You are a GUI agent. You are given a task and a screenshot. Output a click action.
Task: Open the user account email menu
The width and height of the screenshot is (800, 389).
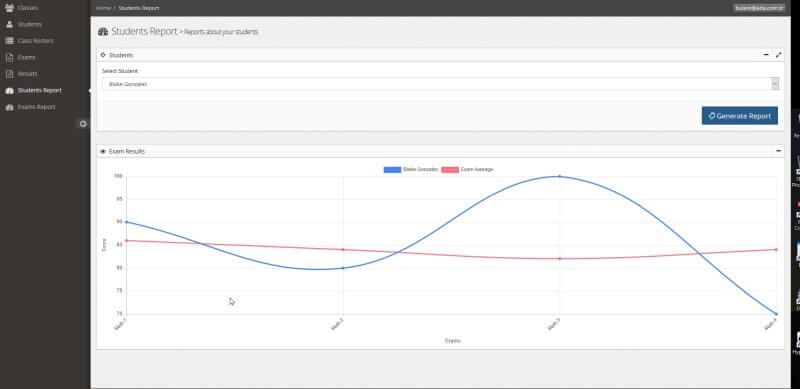[x=759, y=8]
